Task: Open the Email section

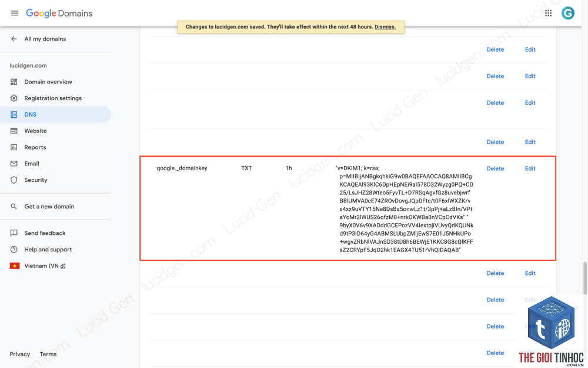Action: click(32, 163)
